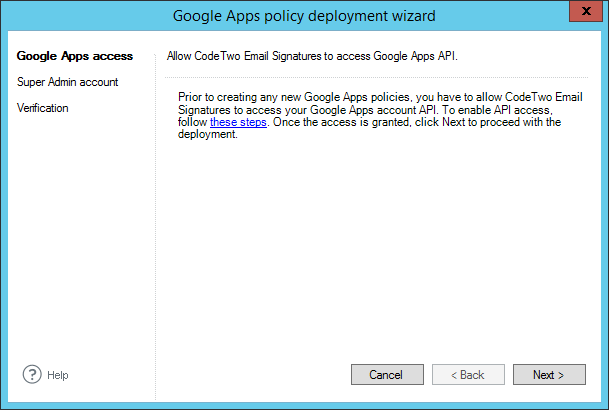This screenshot has width=609, height=410.
Task: Close the Google Apps policy deployment wizard
Action: pos(586,11)
